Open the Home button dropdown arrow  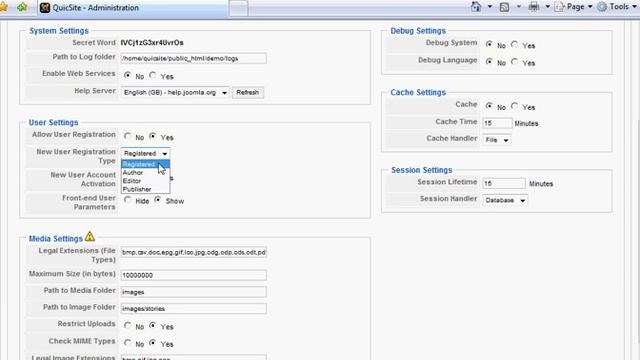(x=489, y=7)
